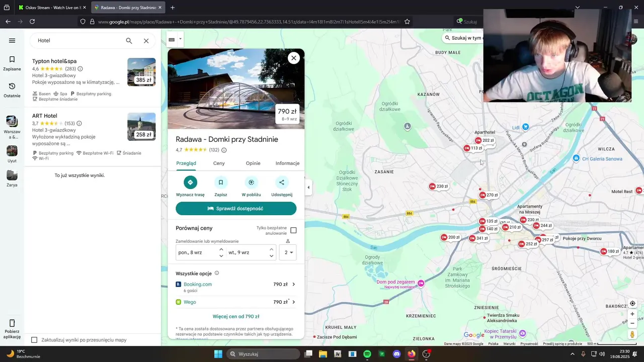Center map on my location

(632, 303)
